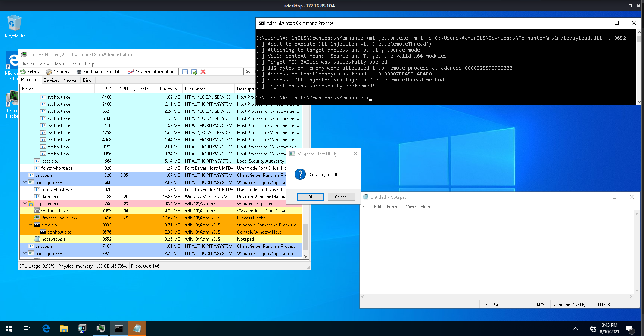Click Cancel in Minjector Test Utility dialog
Image resolution: width=644 pixels, height=336 pixels.
click(x=341, y=197)
